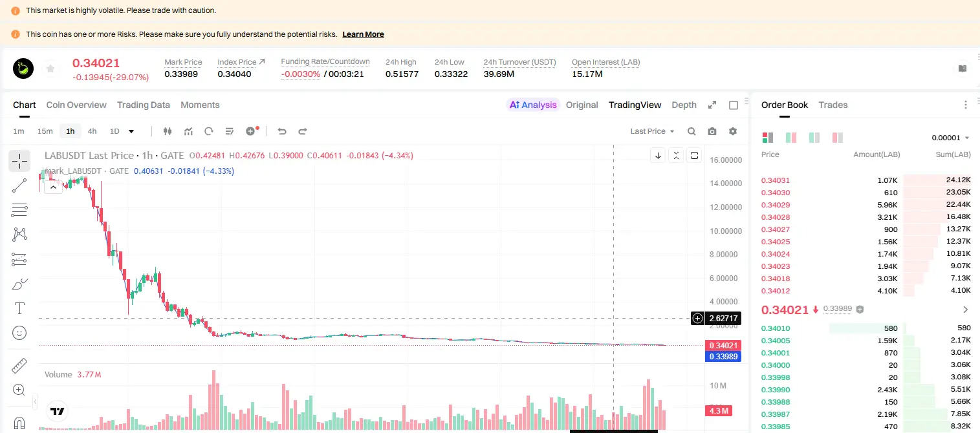Switch to the Original chart view
The height and width of the screenshot is (433, 980).
pyautogui.click(x=582, y=105)
